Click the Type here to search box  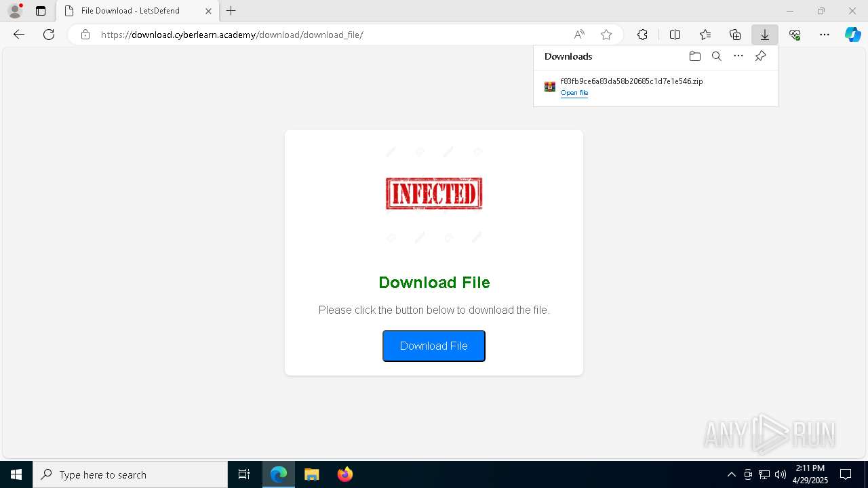(130, 474)
